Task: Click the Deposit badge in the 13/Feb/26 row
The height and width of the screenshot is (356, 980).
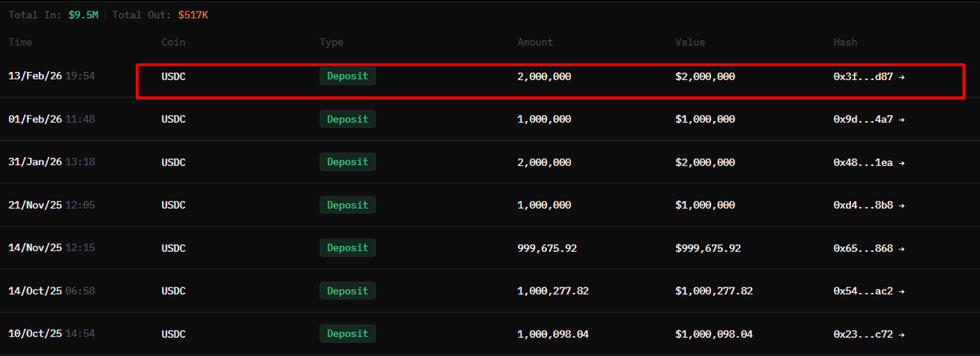Action: pyautogui.click(x=347, y=77)
